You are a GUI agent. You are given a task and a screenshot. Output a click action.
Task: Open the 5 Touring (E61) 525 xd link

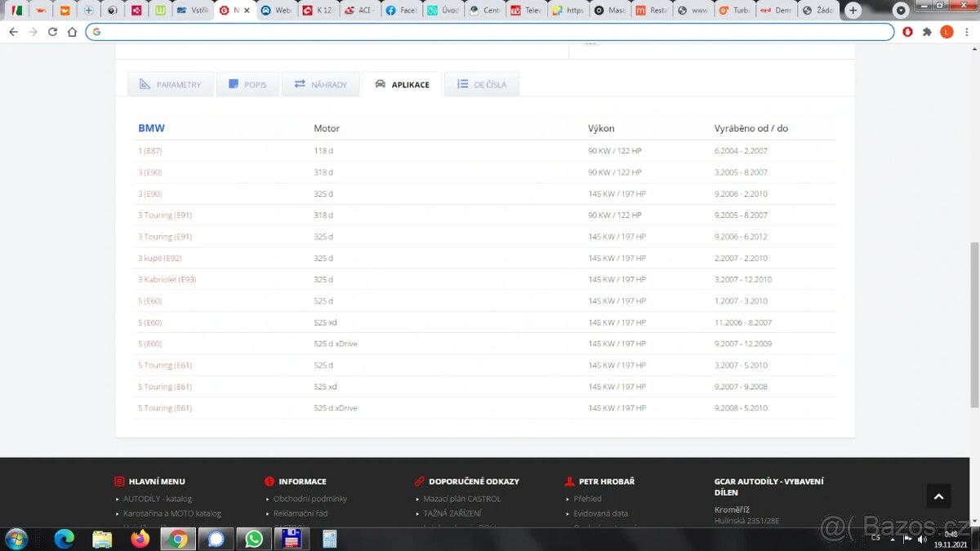(165, 387)
